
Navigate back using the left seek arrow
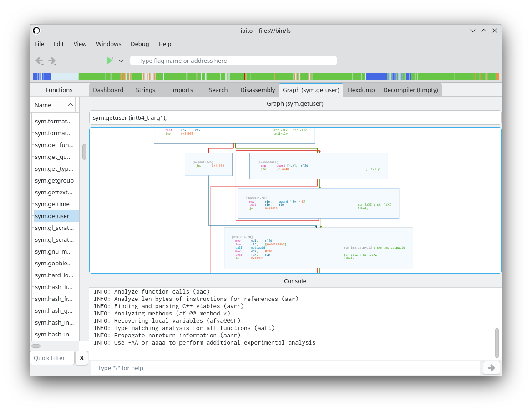pos(39,61)
